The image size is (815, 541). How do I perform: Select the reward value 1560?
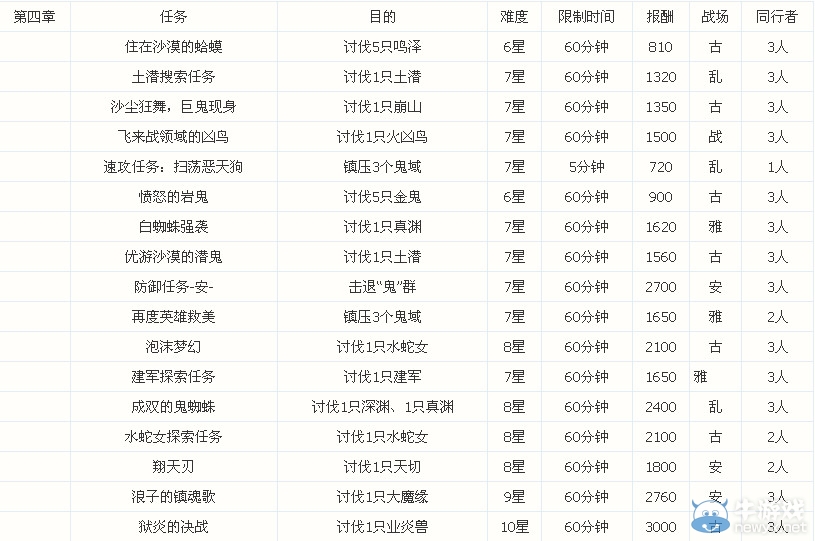pyautogui.click(x=661, y=257)
